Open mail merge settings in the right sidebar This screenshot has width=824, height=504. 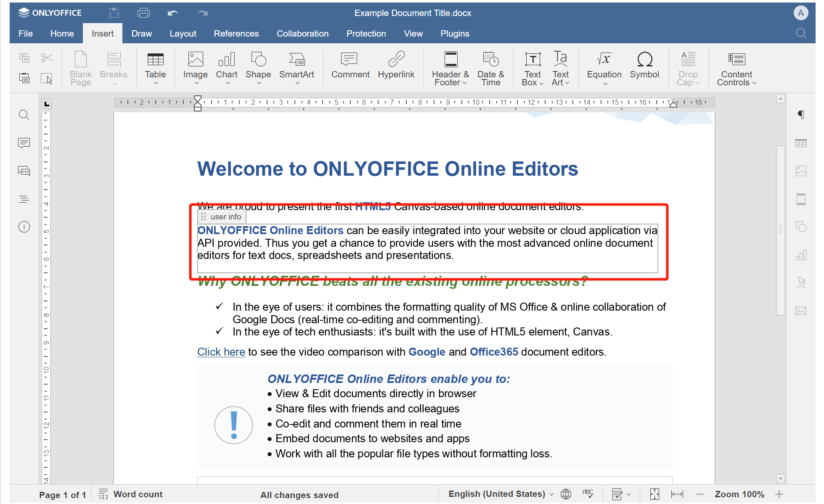(801, 311)
